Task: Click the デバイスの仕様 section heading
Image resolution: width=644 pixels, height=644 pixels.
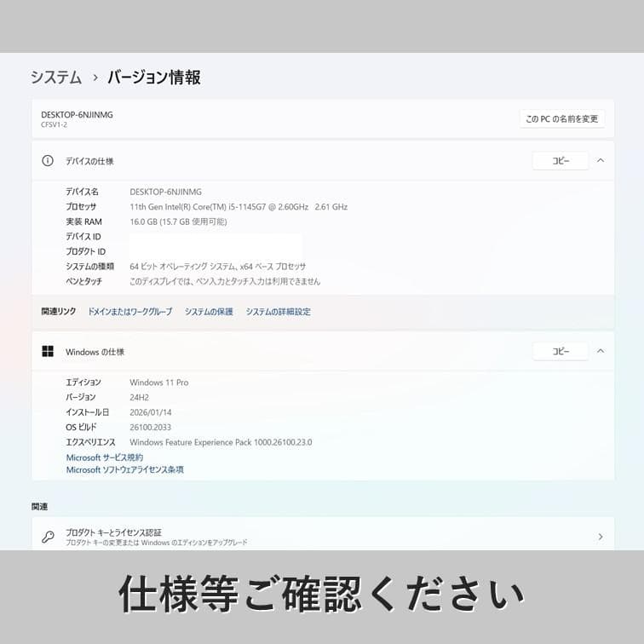Action: click(x=89, y=161)
